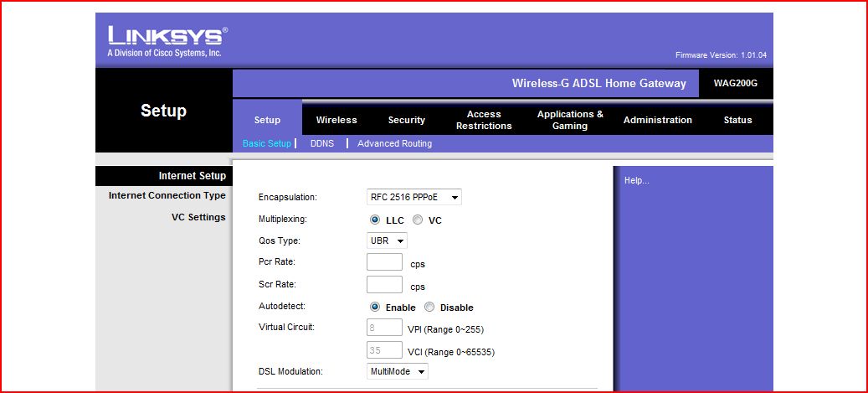Click the Pcr Rate input field

click(x=384, y=263)
